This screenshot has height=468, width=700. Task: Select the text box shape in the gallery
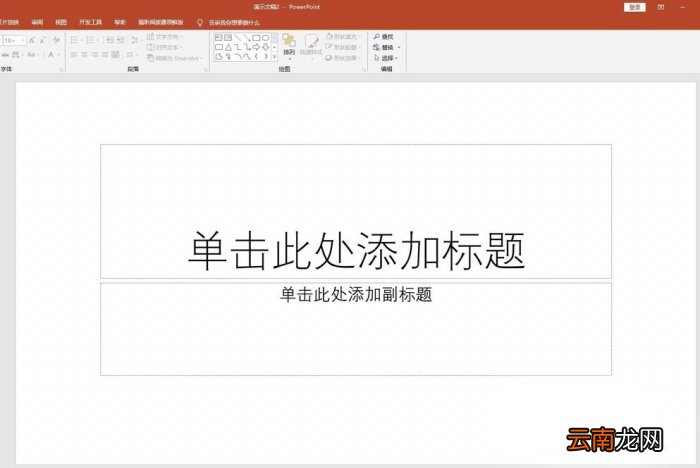pyautogui.click(x=219, y=38)
